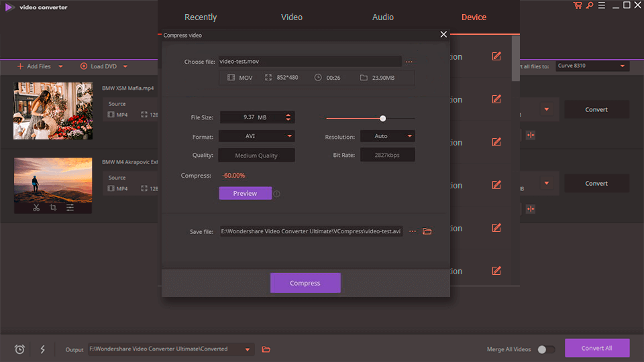Click the fifth device edit pencil icon
The width and height of the screenshot is (644, 362).
tap(496, 228)
